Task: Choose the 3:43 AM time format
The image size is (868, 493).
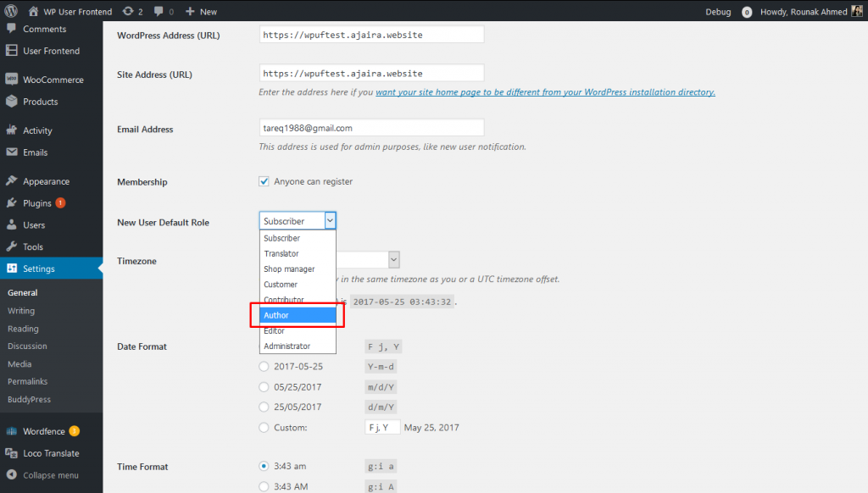Action: point(263,486)
